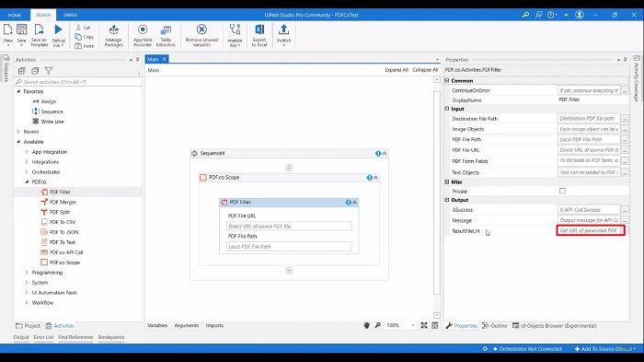Open Find References panel

tap(75, 337)
